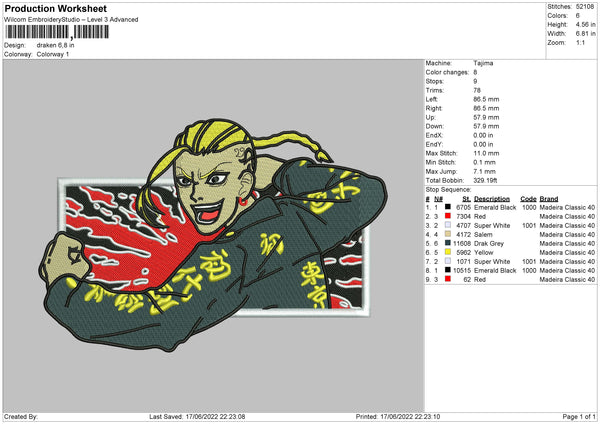
Task: Pick the Super White swatch with 4707 stitches
Action: (448, 225)
